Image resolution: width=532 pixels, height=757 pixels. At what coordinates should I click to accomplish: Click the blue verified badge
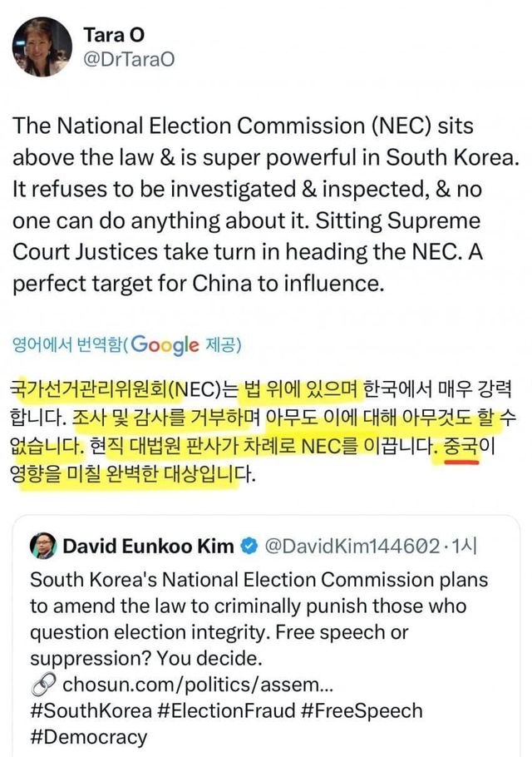pos(248,547)
